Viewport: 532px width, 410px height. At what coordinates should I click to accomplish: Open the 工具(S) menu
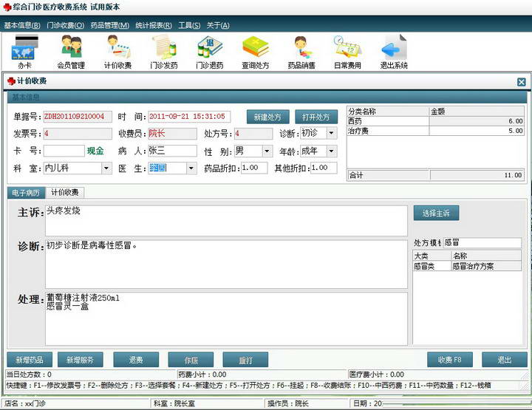coord(189,25)
